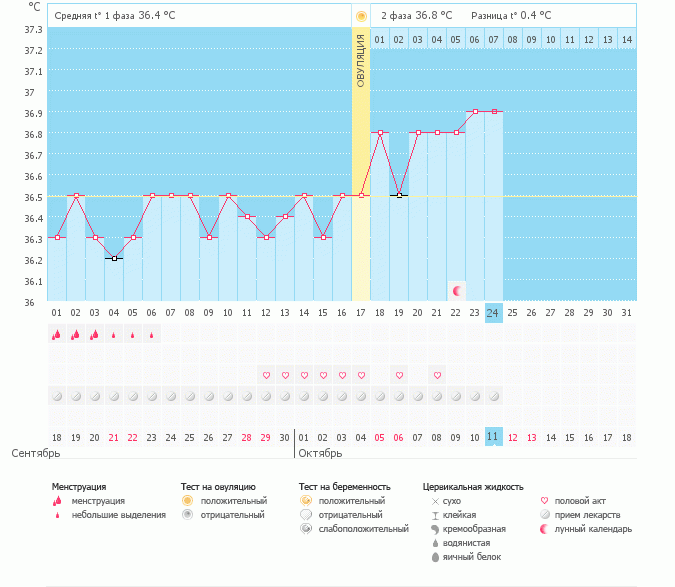Viewport: 675px width, 587px height.
Task: Click the 36.5 temperature point on day 19
Action: [x=399, y=195]
